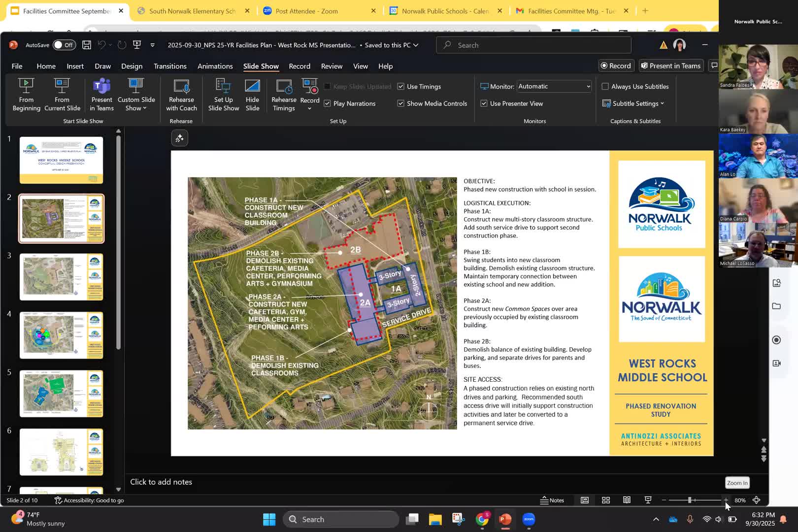
Task: Open the Transitions ribbon tab
Action: click(x=170, y=66)
